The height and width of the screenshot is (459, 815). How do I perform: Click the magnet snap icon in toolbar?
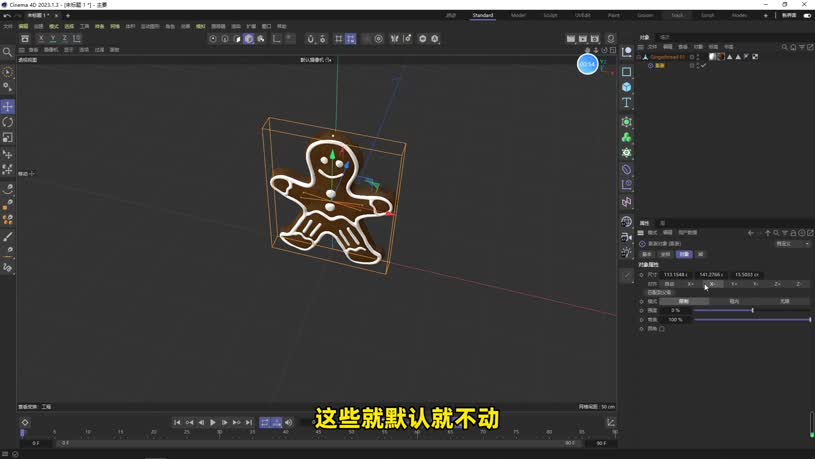pyautogui.click(x=310, y=39)
